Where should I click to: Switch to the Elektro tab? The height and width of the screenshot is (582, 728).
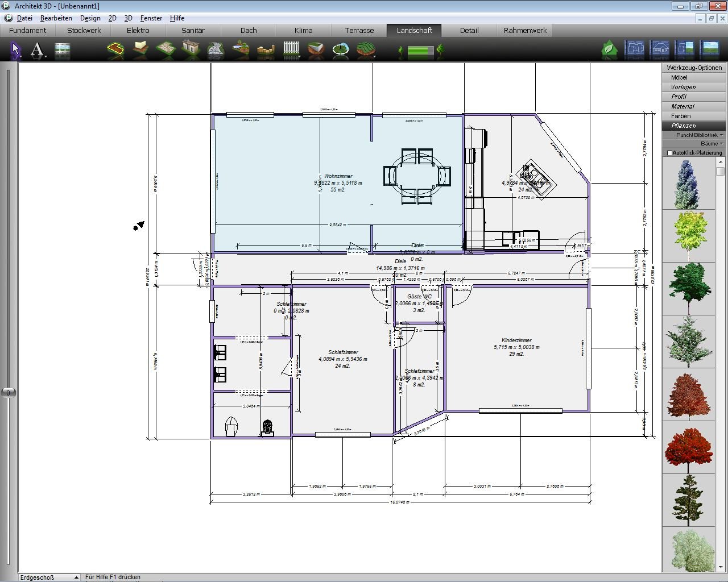[138, 31]
